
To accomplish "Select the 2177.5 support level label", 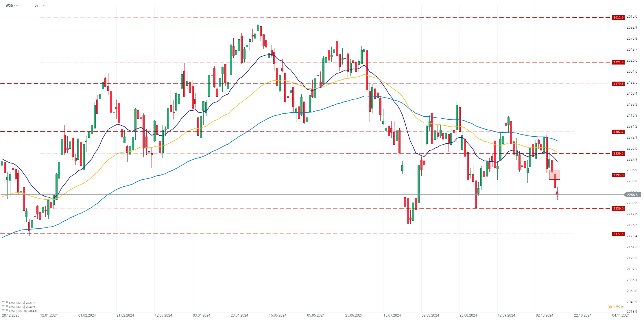I will pyautogui.click(x=618, y=234).
